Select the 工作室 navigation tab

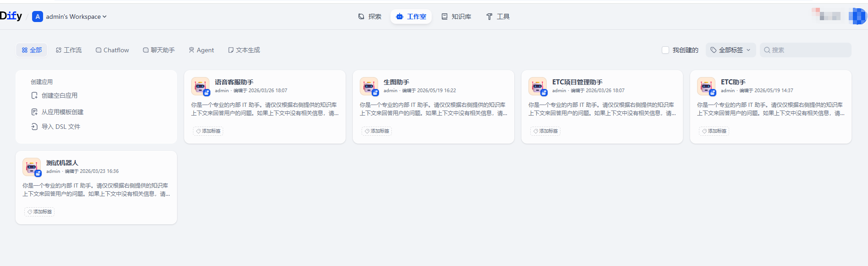coord(411,17)
